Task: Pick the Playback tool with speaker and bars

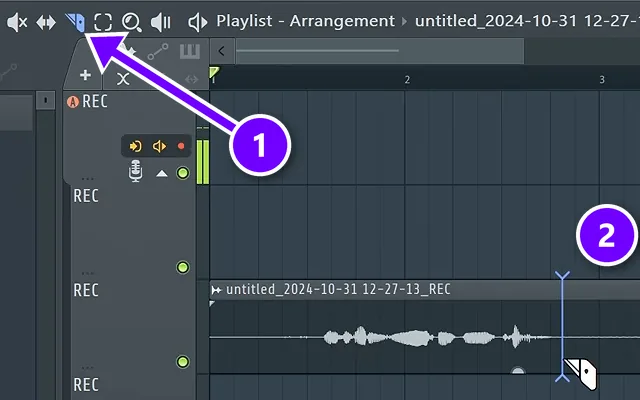Action: [161, 22]
